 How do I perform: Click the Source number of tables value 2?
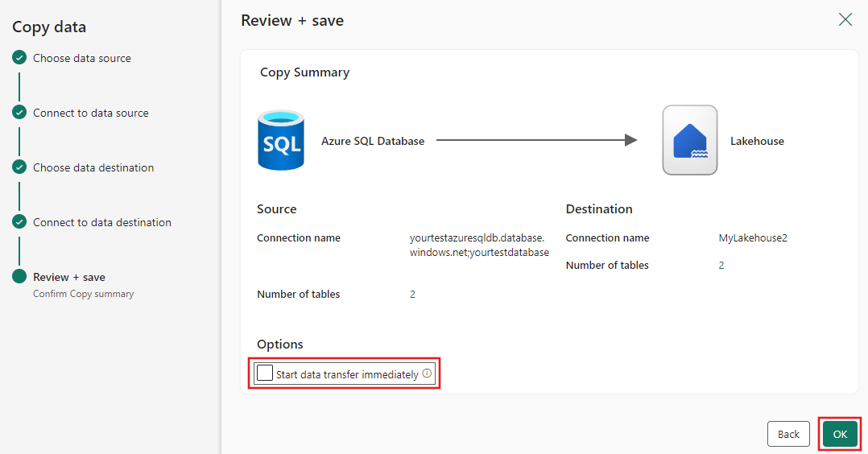tap(412, 295)
